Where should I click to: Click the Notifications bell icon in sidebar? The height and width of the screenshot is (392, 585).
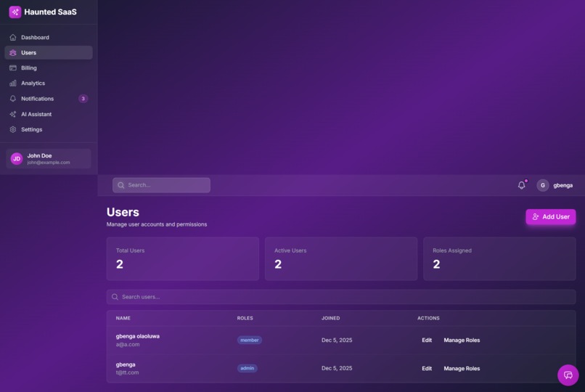click(x=13, y=99)
